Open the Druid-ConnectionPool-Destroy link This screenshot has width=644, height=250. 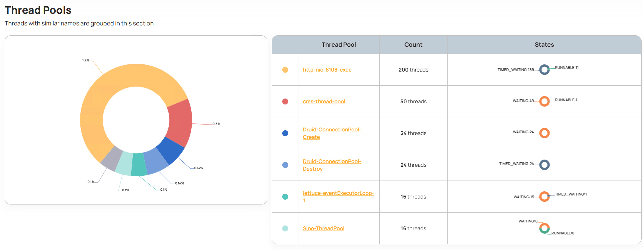pos(332,162)
